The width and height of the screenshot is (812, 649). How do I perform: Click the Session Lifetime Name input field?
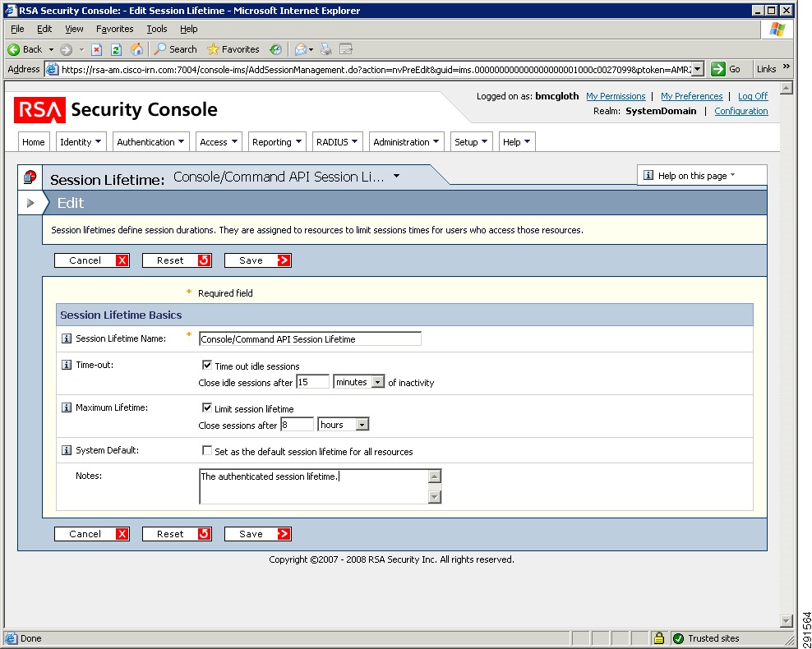pyautogui.click(x=310, y=339)
